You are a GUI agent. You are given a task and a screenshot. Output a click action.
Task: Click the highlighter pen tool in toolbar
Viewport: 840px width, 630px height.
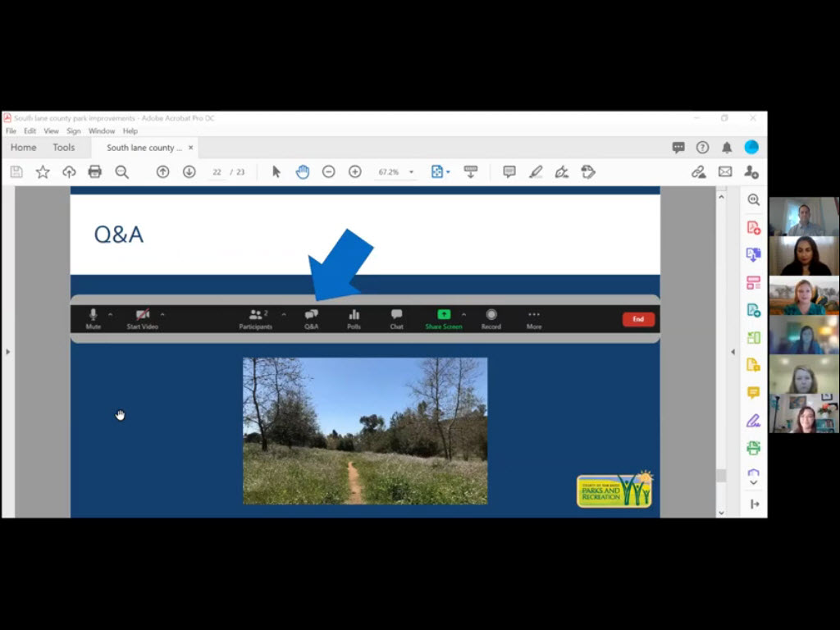pyautogui.click(x=536, y=171)
